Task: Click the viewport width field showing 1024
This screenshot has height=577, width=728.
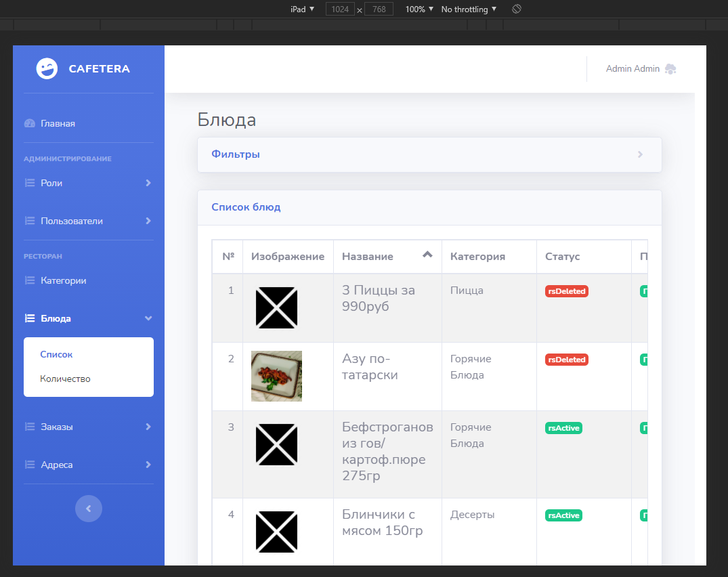Action: 340,9
